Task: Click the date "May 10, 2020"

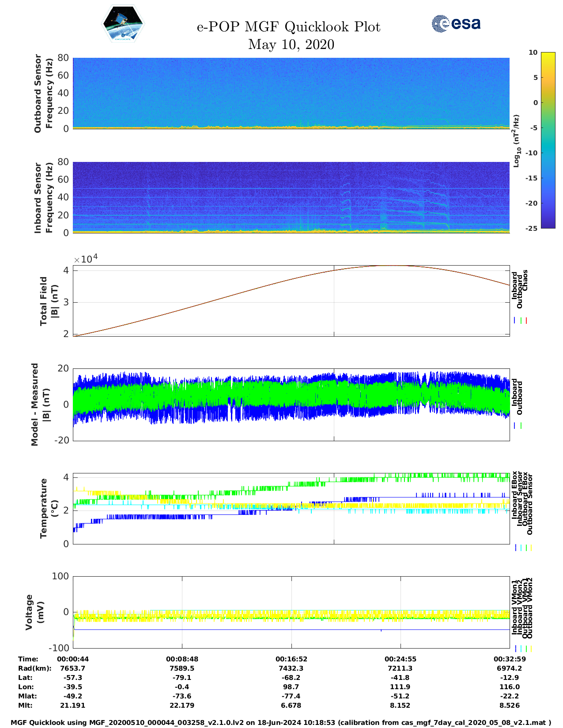Action: (x=291, y=45)
